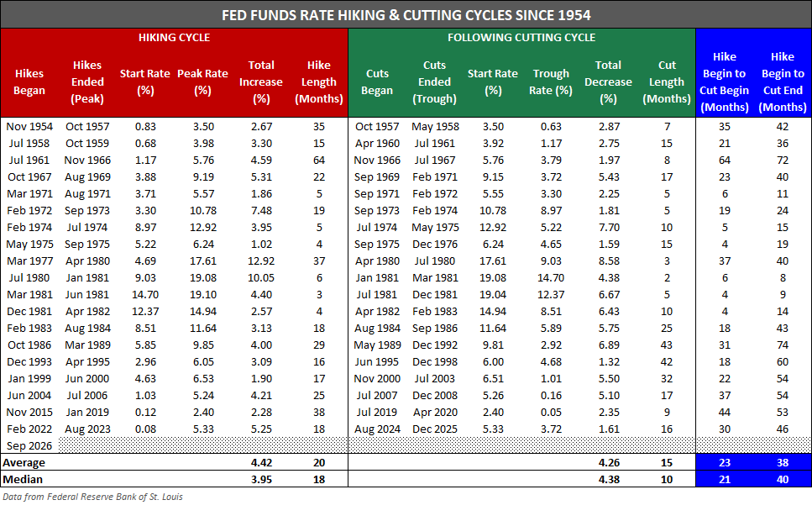The width and height of the screenshot is (812, 521).
Task: Click the Federal Reserve data source note
Action: click(92, 497)
